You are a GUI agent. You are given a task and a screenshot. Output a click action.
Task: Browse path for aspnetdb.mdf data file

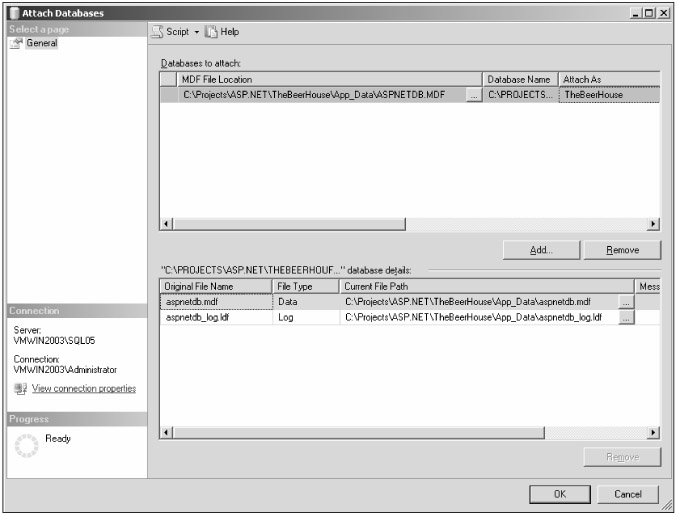(626, 300)
